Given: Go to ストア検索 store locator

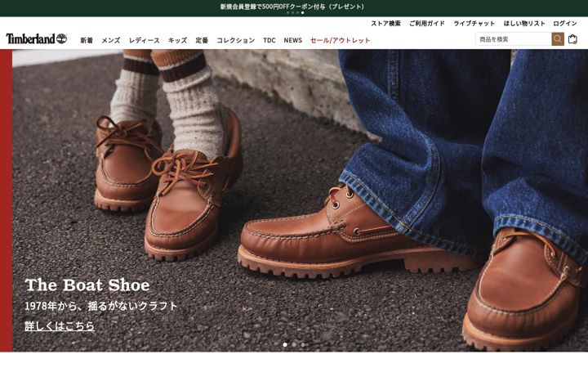Looking at the screenshot, I should 385,23.
